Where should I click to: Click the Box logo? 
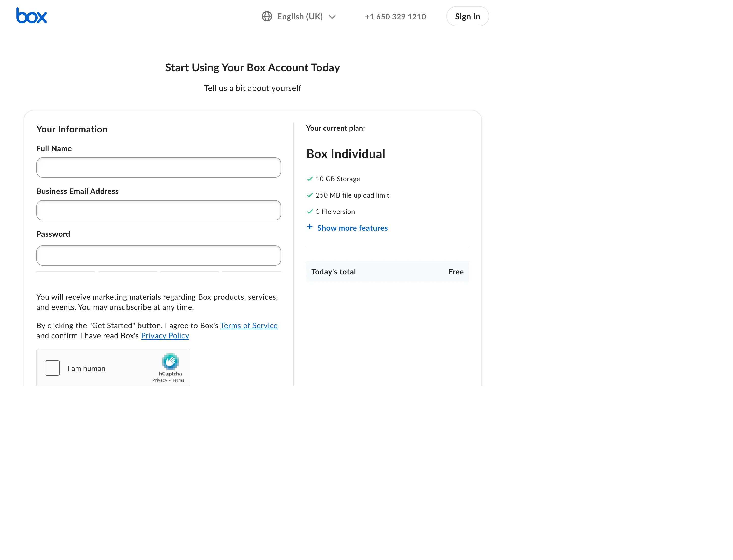[x=31, y=16]
